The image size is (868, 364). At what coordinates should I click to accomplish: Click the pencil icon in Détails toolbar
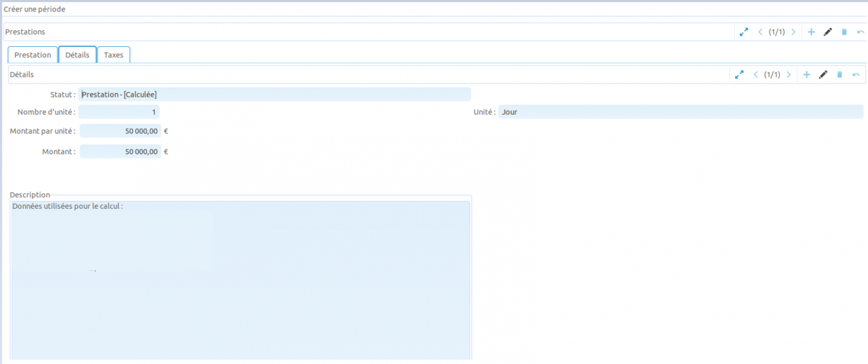pos(823,74)
